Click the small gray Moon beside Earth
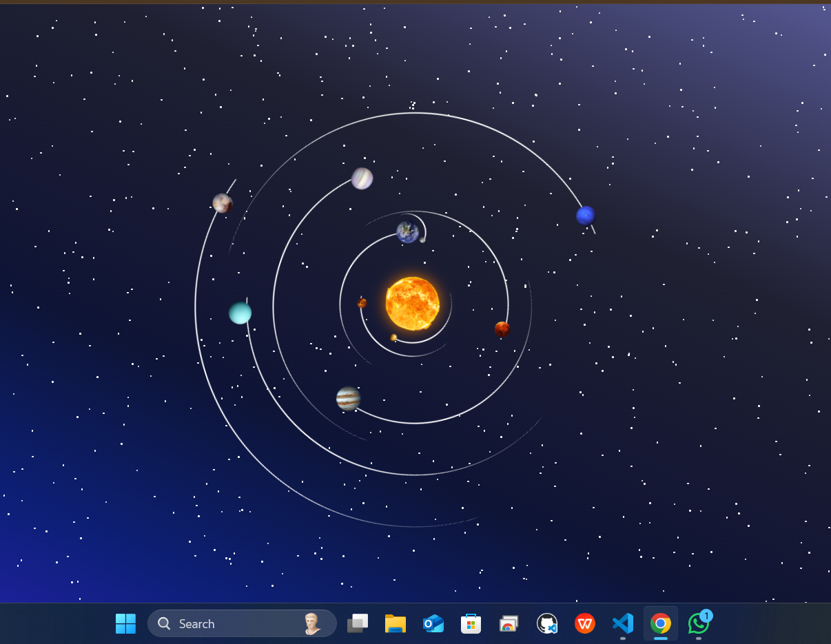 [422, 240]
